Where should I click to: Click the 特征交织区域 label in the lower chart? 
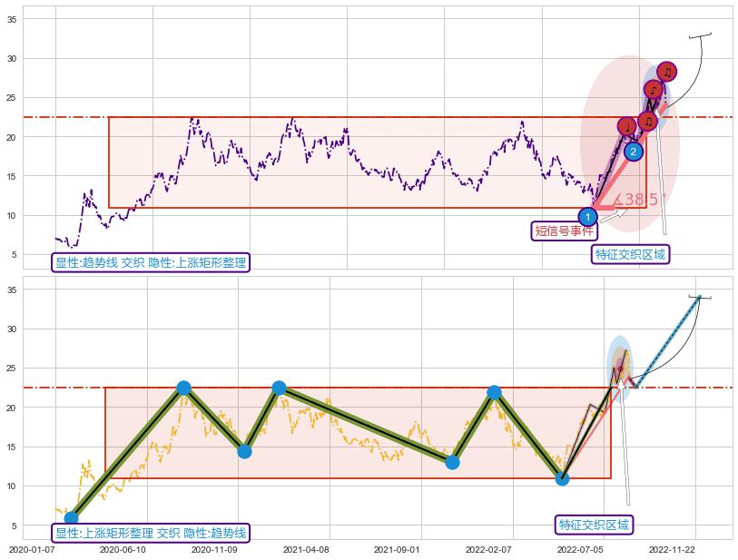coord(594,525)
